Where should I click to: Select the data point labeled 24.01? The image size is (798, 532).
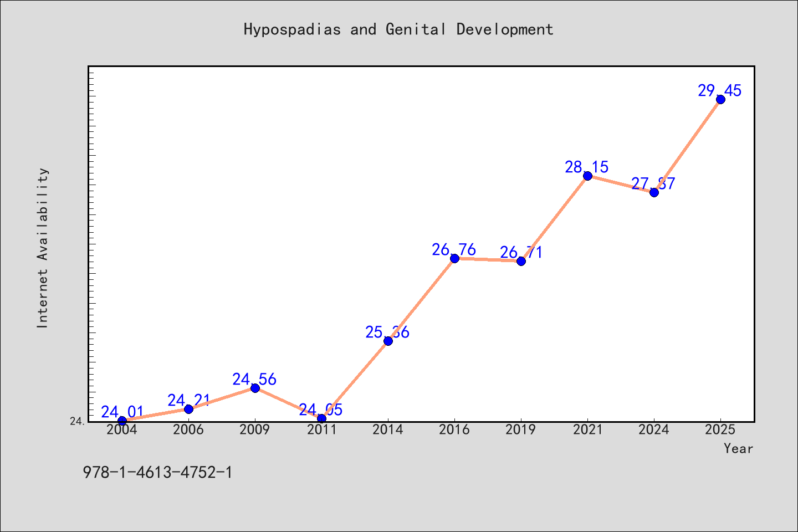(122, 421)
